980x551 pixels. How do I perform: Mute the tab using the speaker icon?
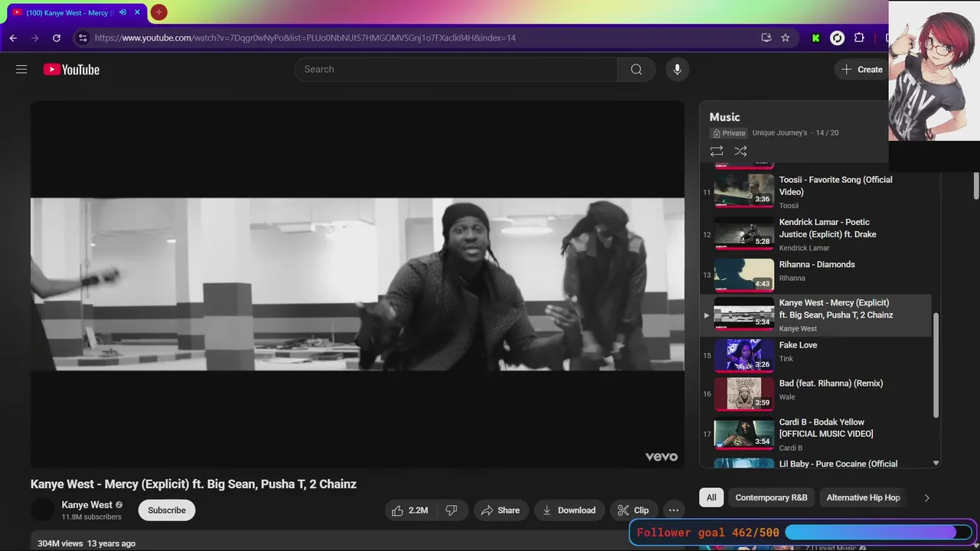[122, 12]
